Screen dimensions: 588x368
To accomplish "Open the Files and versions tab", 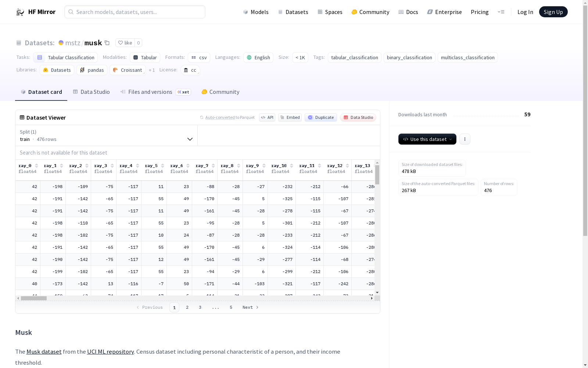I will click(155, 92).
